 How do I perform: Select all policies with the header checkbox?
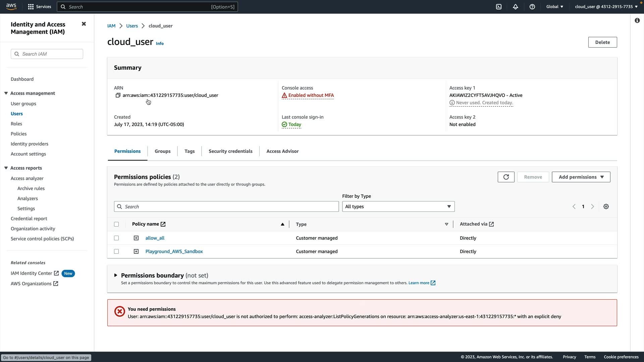(116, 224)
